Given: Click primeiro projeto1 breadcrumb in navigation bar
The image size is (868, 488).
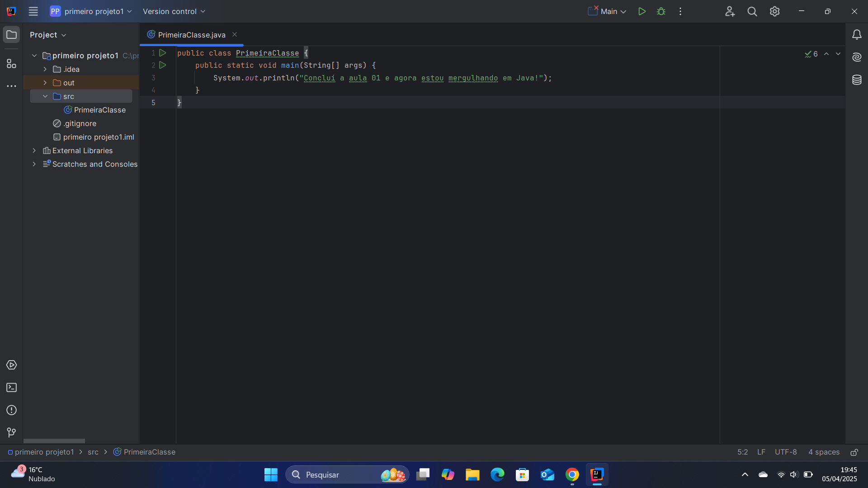Looking at the screenshot, I should click(41, 452).
